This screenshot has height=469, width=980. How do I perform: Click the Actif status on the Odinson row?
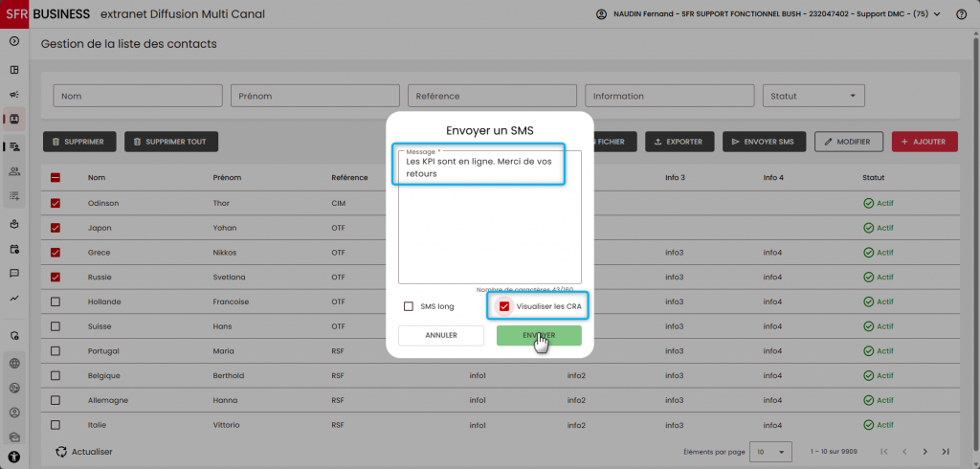(879, 203)
